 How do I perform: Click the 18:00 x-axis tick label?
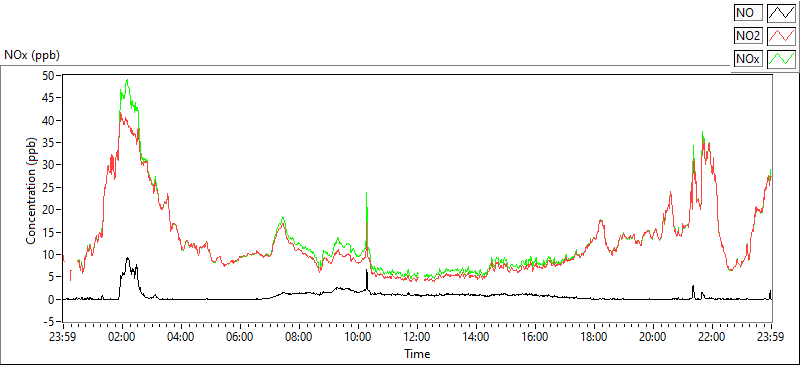pos(594,336)
